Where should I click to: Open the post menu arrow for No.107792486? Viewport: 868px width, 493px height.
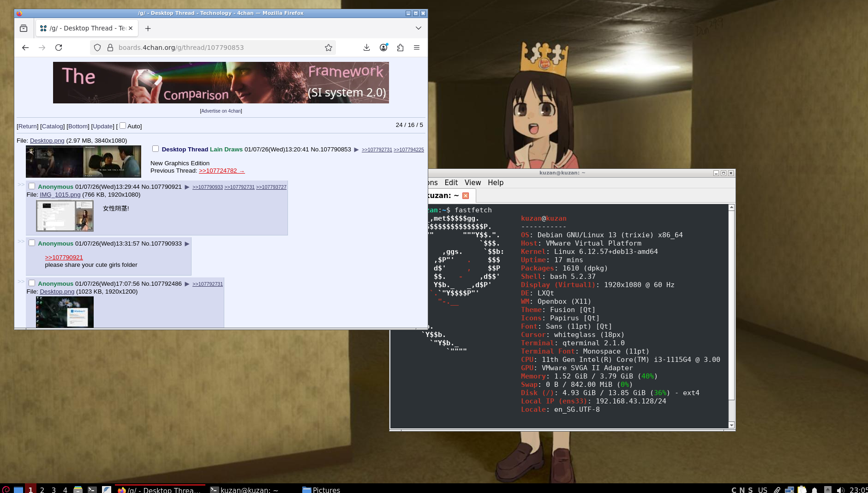coord(187,284)
